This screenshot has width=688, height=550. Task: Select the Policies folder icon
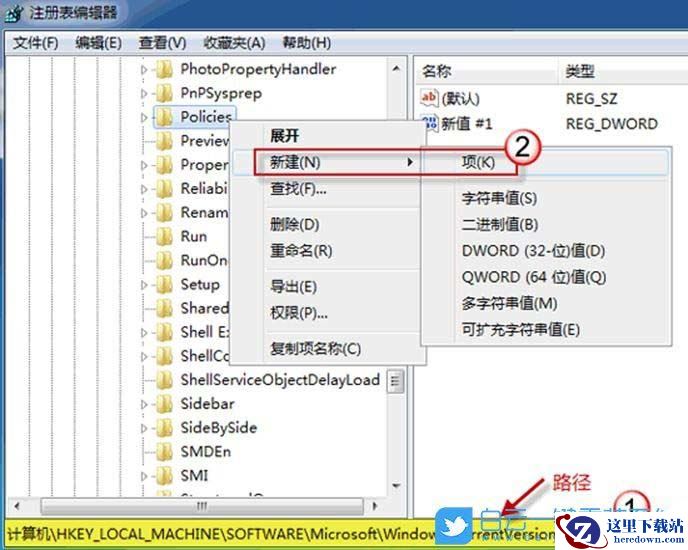(x=165, y=117)
